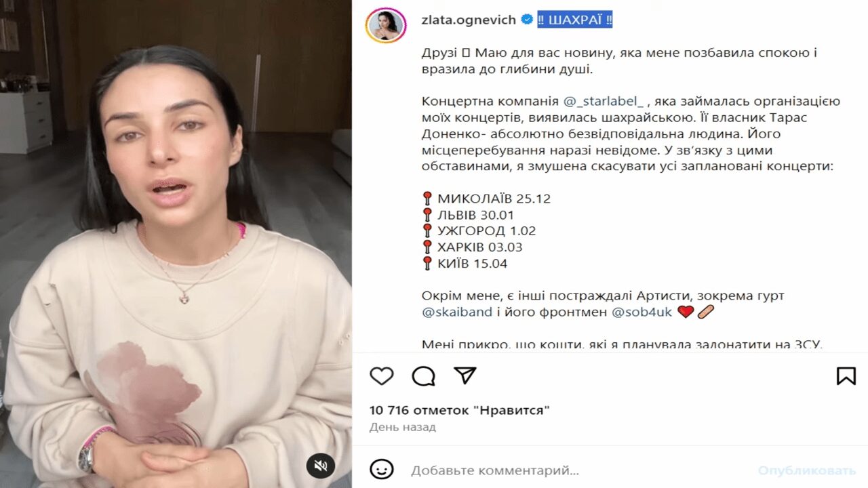Click the "КИЇВ 15.04" concert date line
The width and height of the screenshot is (868, 488).
tap(465, 264)
